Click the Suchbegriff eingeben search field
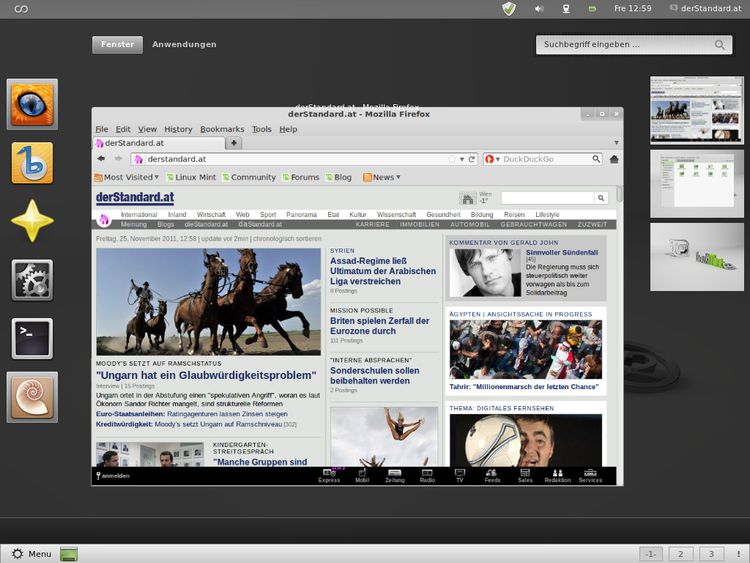This screenshot has width=750, height=563. click(x=625, y=45)
